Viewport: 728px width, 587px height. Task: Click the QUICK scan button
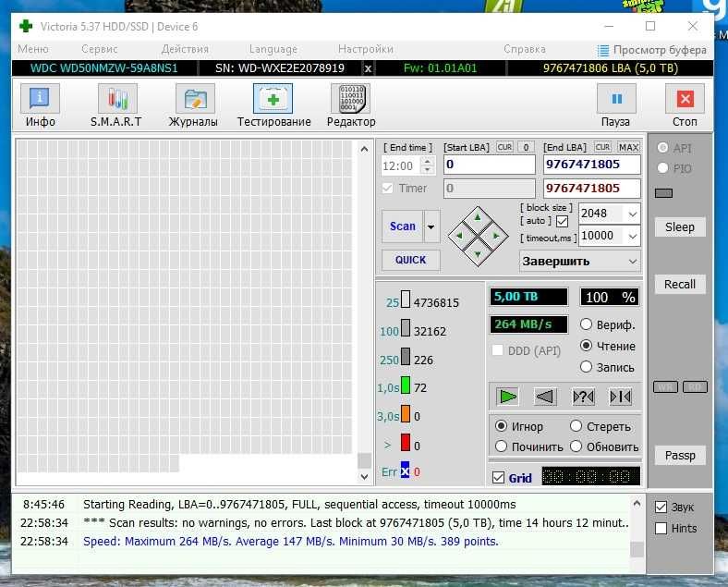tap(411, 260)
